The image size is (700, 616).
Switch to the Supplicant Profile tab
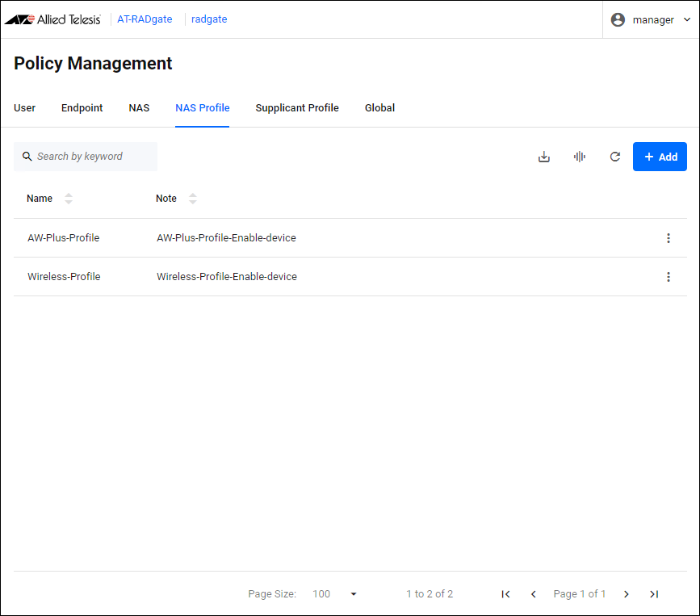297,108
